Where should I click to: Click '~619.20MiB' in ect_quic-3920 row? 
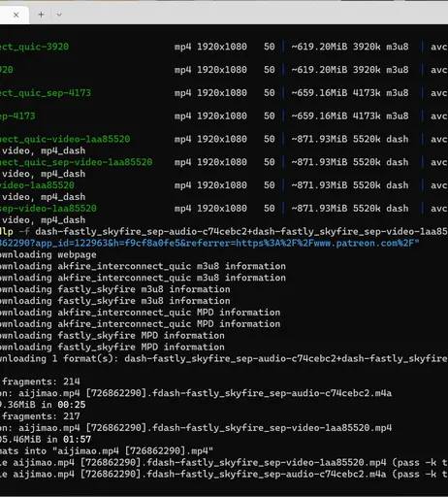click(319, 47)
